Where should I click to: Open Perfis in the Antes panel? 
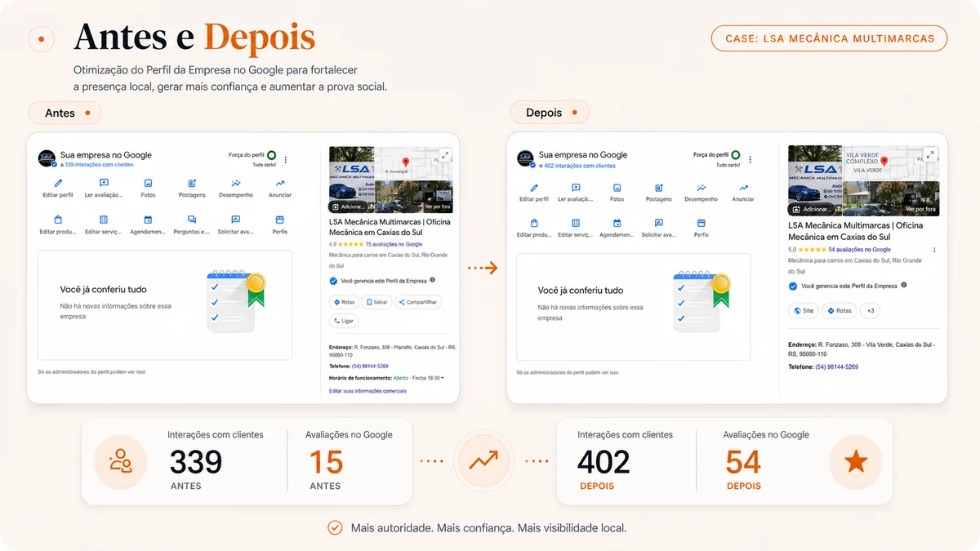280,224
